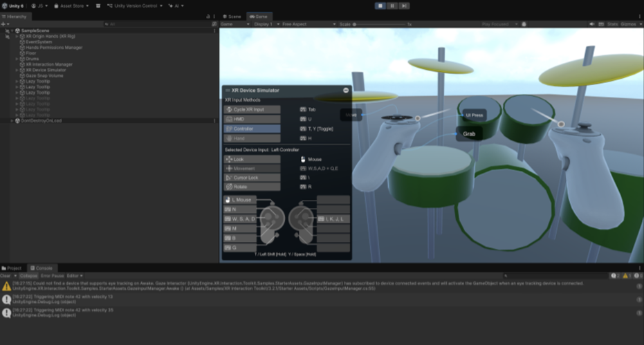Open the AI menu in the toolbar
This screenshot has width=644, height=345.
click(176, 6)
